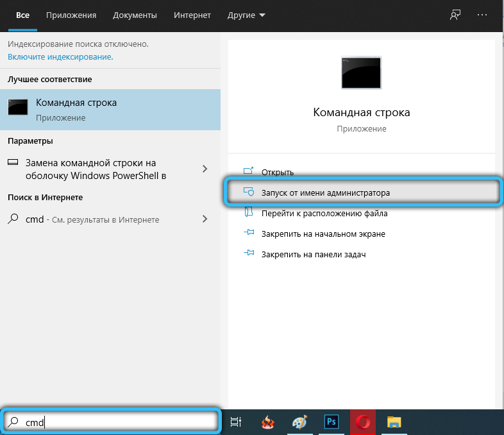Switch to the Все tab
Screen dimensions: 504x435
pyautogui.click(x=23, y=15)
